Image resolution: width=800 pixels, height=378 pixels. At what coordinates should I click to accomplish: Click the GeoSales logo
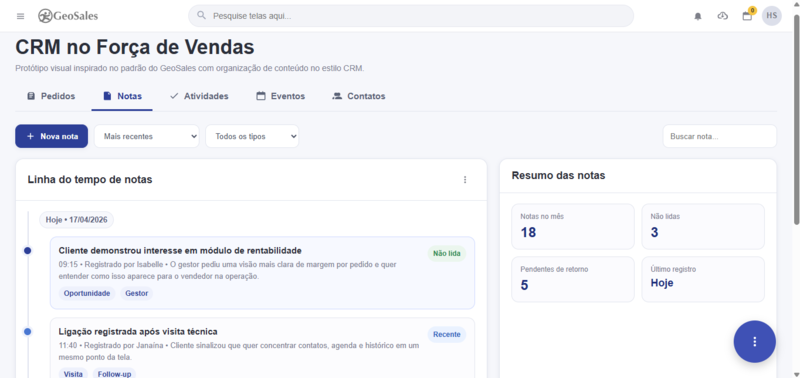coord(68,16)
